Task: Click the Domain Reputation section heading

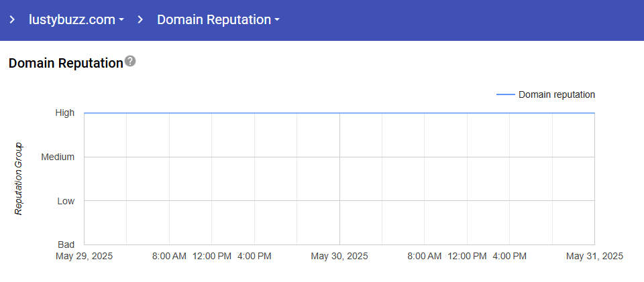Action: tap(65, 63)
